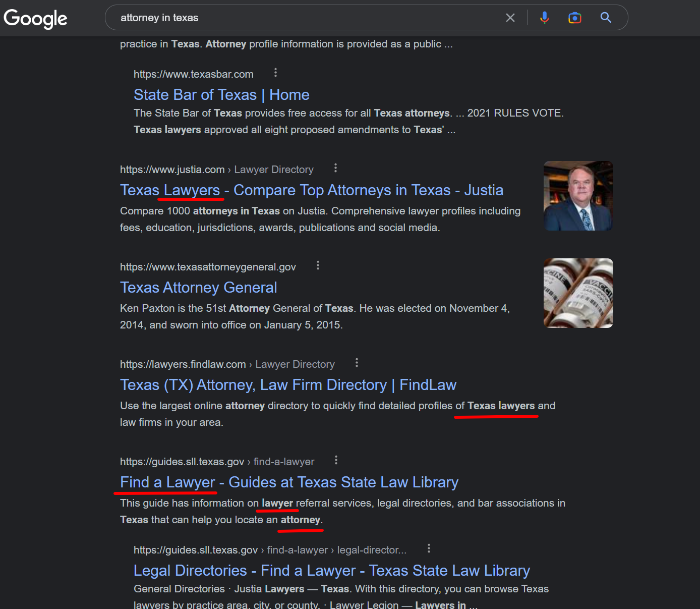
Task: Click snippet 'Ken Paxton is the 51st Attorney General'
Action: 315,317
